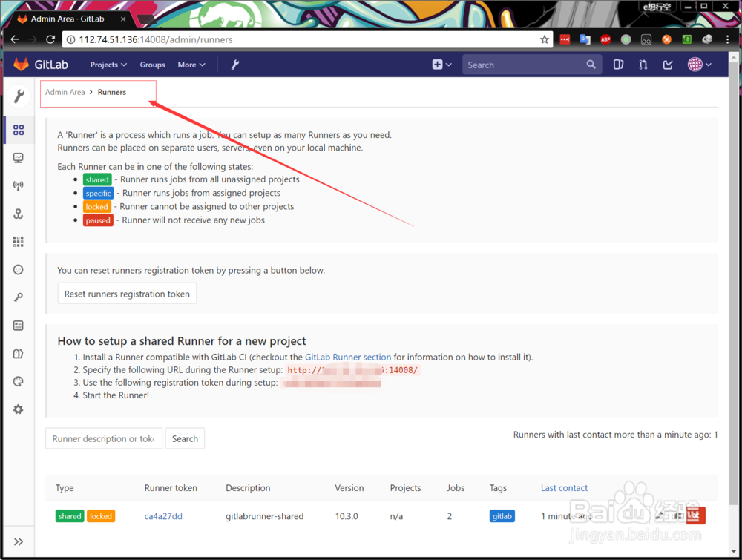Image resolution: width=742 pixels, height=560 pixels.
Task: Open the Todos check icon in navbar
Action: point(668,65)
